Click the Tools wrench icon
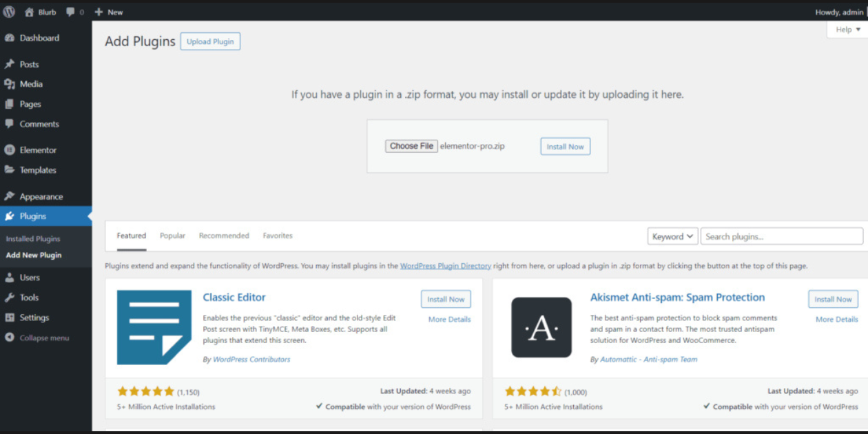 coord(10,298)
